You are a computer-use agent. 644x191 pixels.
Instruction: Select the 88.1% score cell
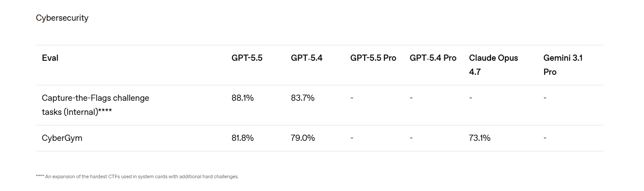[243, 98]
